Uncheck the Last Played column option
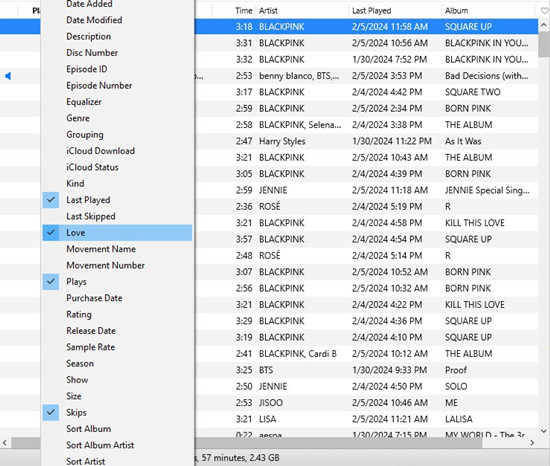This screenshot has height=466, width=550. pyautogui.click(x=117, y=200)
